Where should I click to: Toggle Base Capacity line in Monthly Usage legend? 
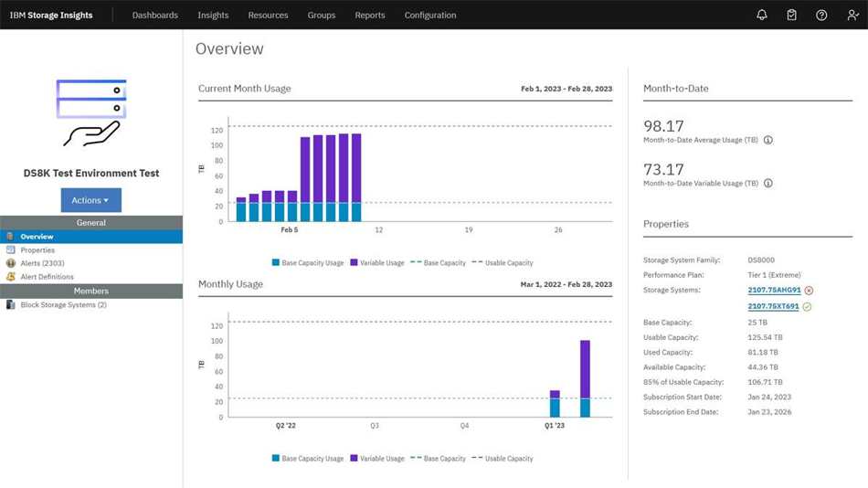[x=438, y=458]
